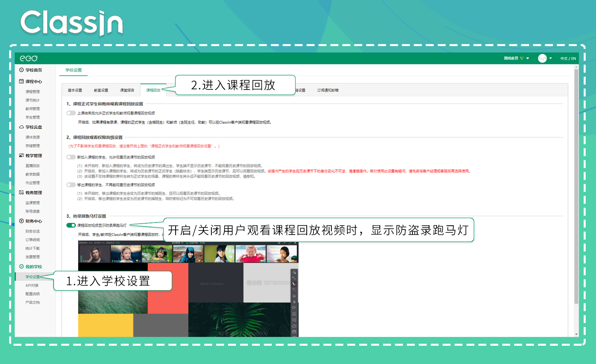Click the marquee preview screenshot image
Image resolution: width=596 pixels, height=364 pixels.
(188, 289)
